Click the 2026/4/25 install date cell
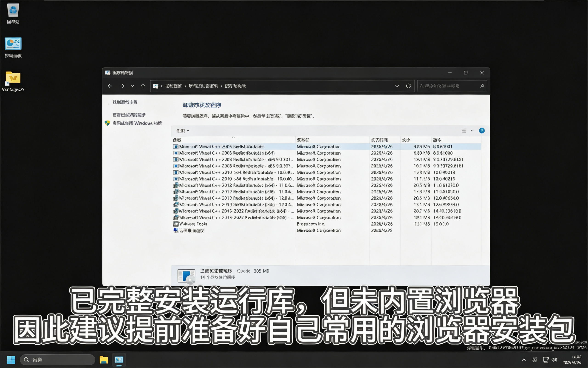 pyautogui.click(x=382, y=230)
